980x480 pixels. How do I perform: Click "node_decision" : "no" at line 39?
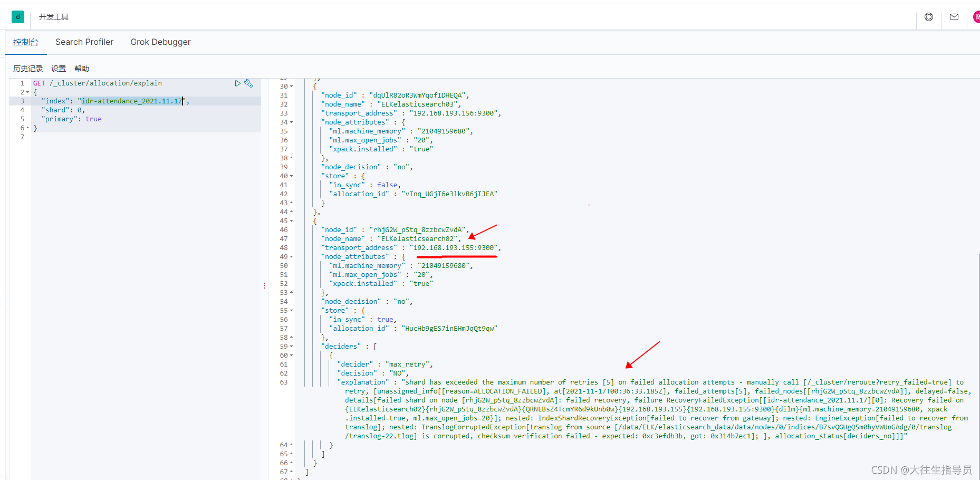[x=367, y=167]
